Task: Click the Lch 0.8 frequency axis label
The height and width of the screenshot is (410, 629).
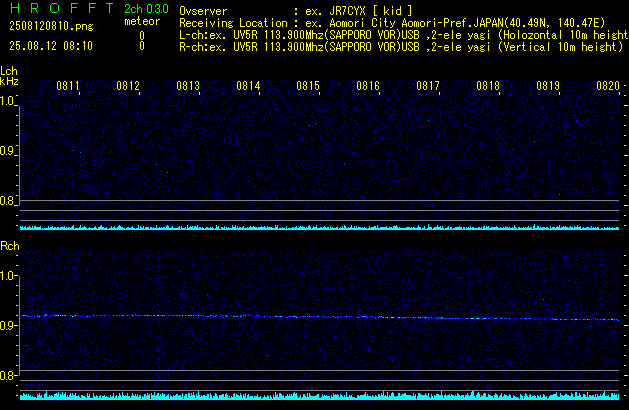Action: click(x=7, y=201)
